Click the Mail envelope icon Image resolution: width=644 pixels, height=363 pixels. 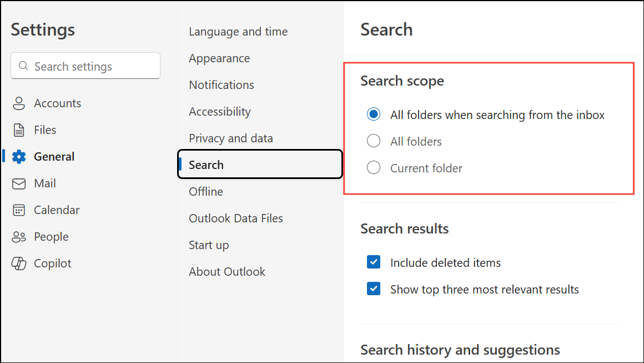coord(19,183)
